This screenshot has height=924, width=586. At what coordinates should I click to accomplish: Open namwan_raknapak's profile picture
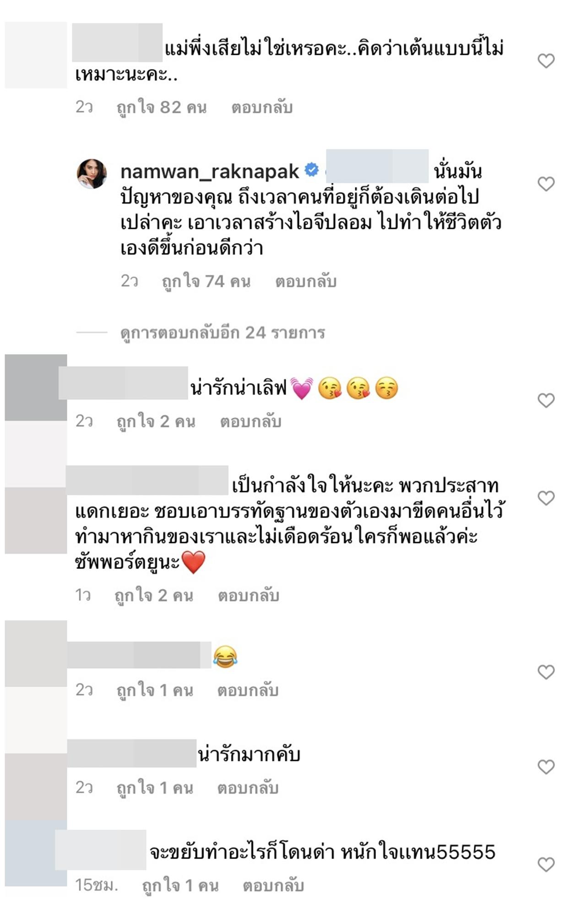92,174
